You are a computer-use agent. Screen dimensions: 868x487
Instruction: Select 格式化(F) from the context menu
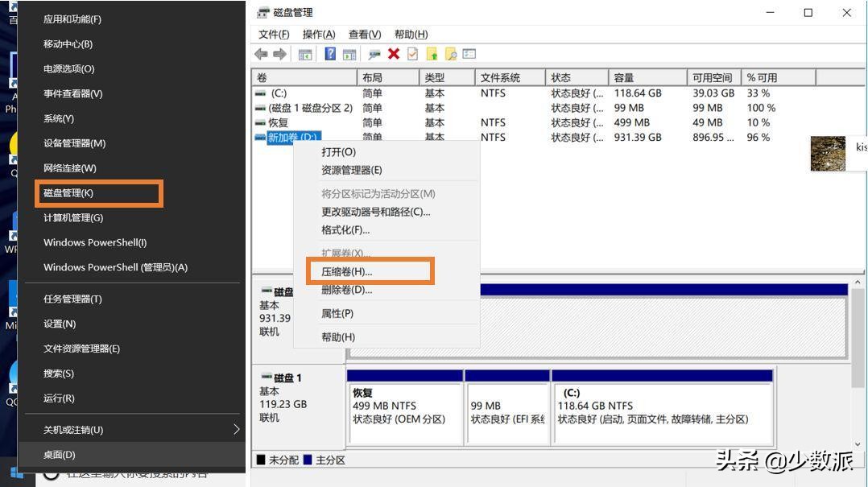click(345, 229)
